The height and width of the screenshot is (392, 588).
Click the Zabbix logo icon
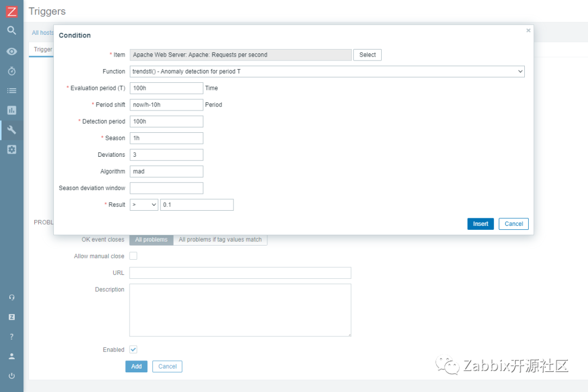[x=11, y=11]
